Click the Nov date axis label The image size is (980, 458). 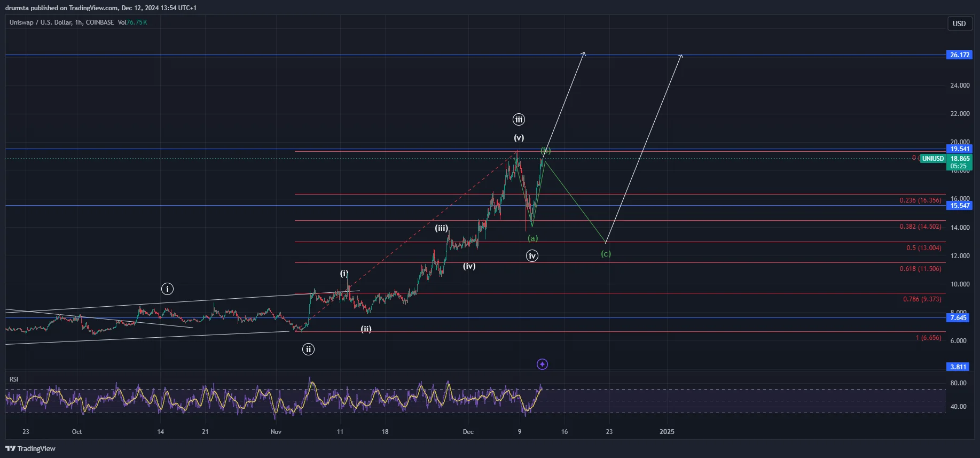(x=276, y=432)
